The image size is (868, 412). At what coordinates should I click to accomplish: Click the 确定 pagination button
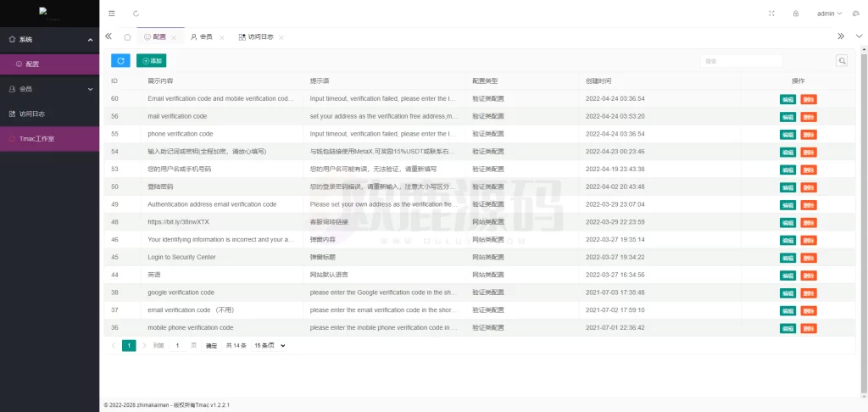tap(211, 346)
